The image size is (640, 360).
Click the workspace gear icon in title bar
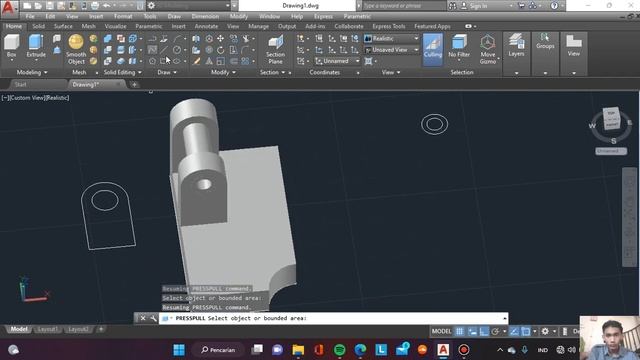click(151, 6)
